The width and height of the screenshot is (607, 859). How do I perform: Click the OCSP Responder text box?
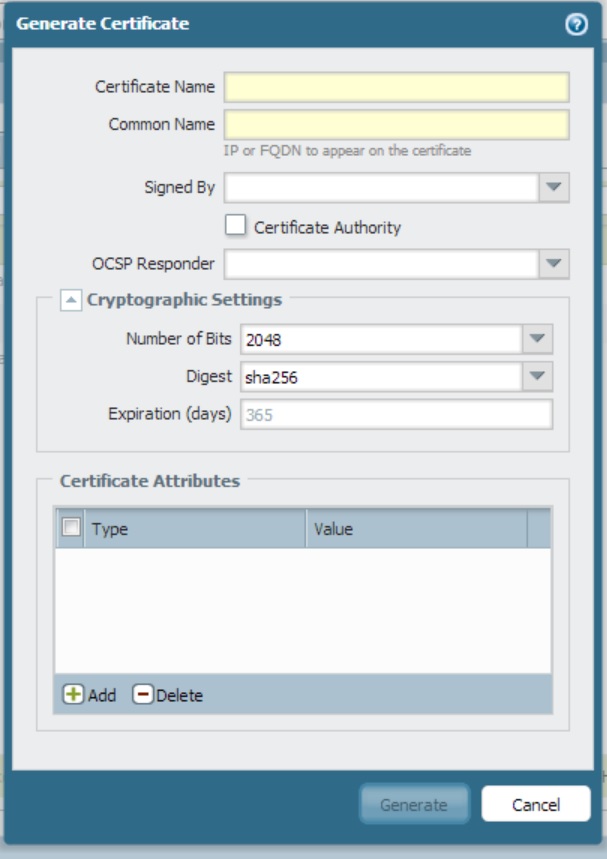[x=381, y=264]
